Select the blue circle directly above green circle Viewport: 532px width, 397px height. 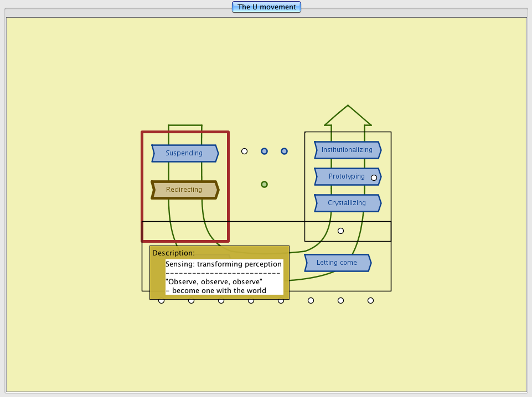[x=265, y=151]
